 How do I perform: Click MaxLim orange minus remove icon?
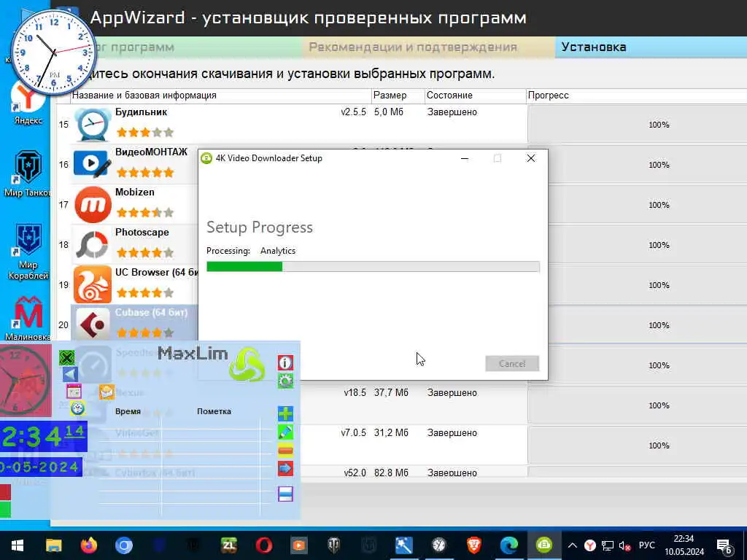coord(285,450)
